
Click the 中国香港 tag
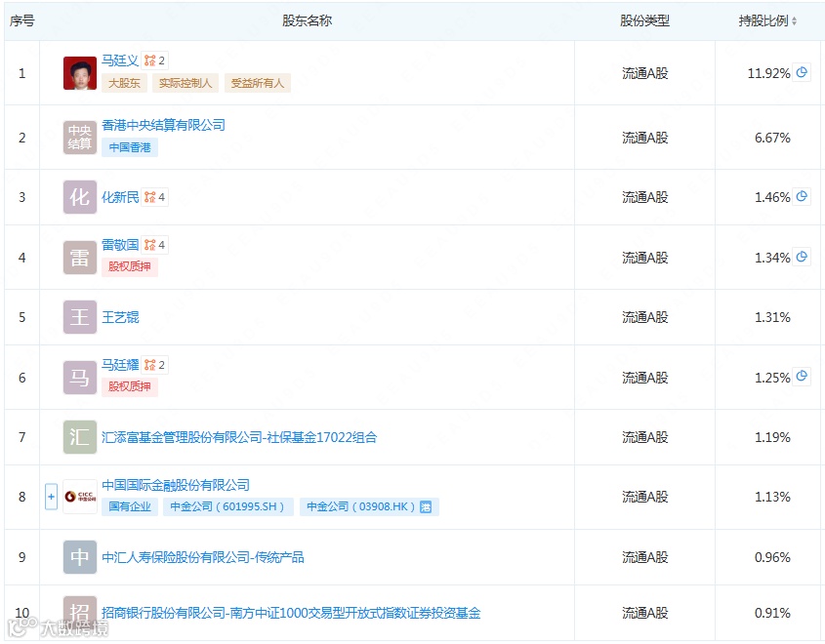tap(130, 147)
